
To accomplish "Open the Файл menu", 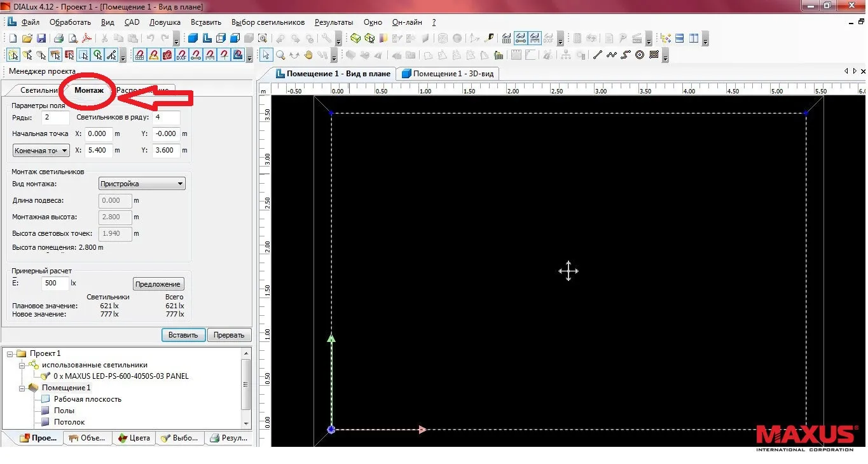I will (30, 22).
